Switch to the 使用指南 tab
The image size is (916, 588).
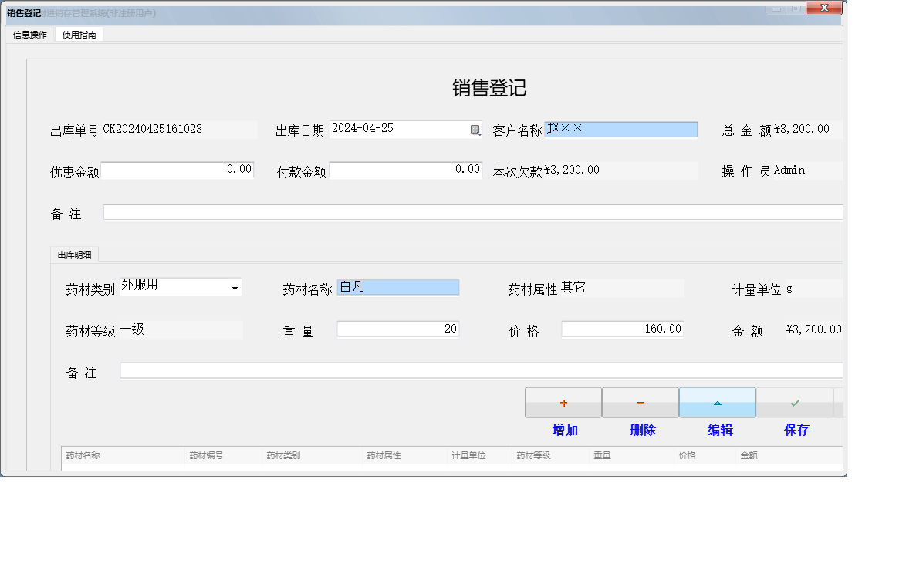click(79, 34)
